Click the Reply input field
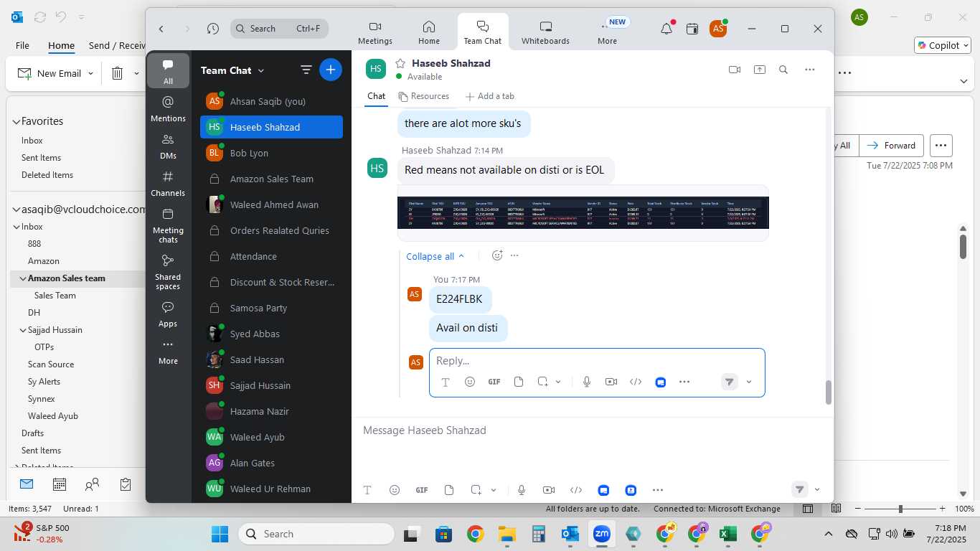The width and height of the screenshot is (980, 551). point(597,361)
